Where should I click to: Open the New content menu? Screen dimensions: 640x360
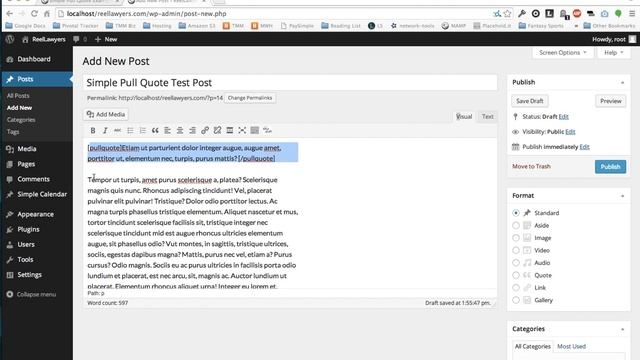[x=106, y=39]
